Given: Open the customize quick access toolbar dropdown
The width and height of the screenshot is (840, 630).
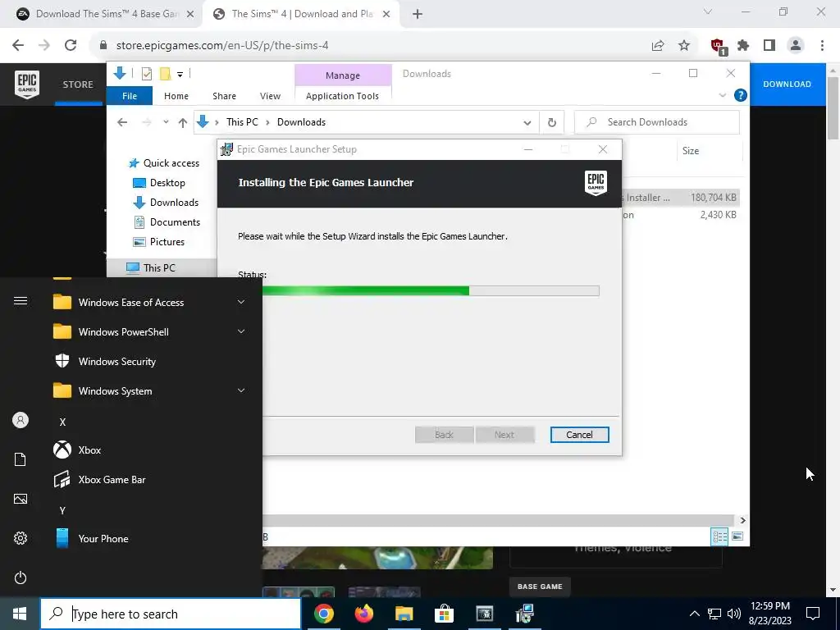Looking at the screenshot, I should (x=180, y=75).
